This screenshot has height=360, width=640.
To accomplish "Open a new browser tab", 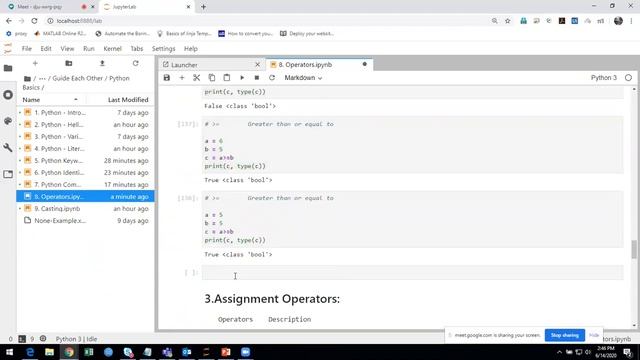I will pyautogui.click(x=203, y=7).
